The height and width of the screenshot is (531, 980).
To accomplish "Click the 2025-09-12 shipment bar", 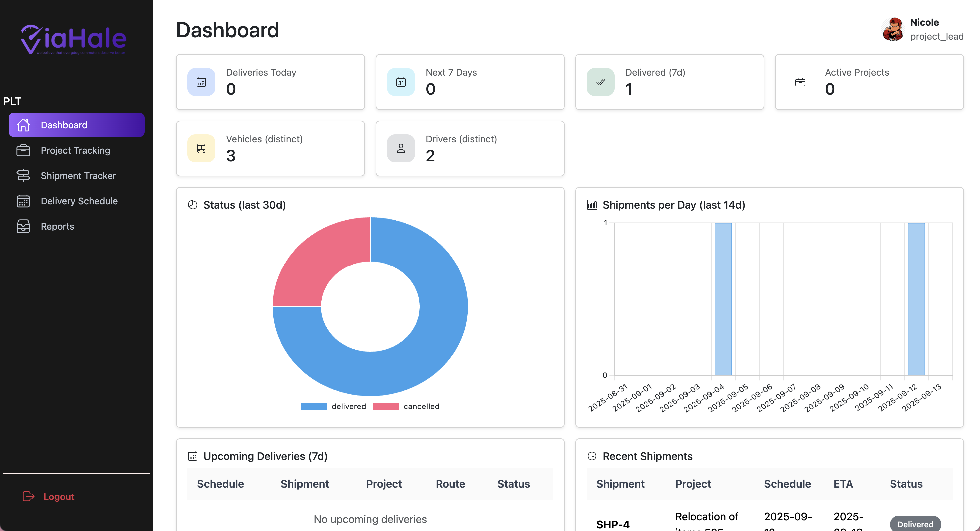I will click(916, 299).
